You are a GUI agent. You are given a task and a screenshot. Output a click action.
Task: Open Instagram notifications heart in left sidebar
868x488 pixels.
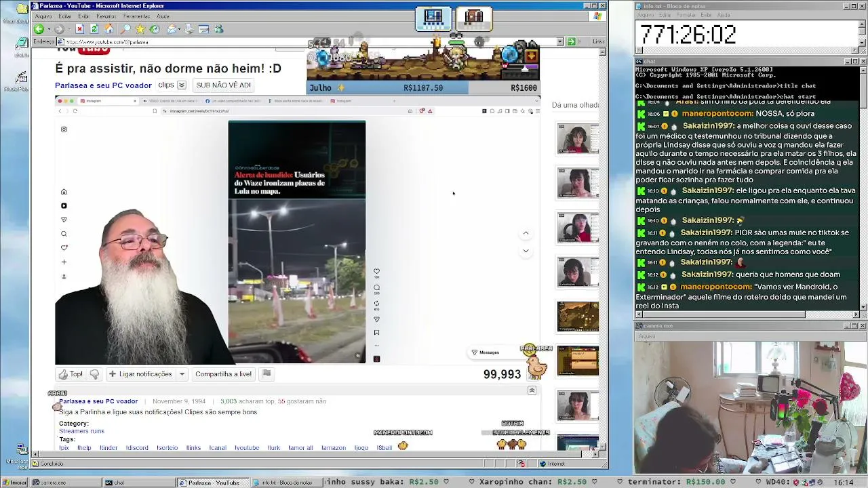coord(64,248)
